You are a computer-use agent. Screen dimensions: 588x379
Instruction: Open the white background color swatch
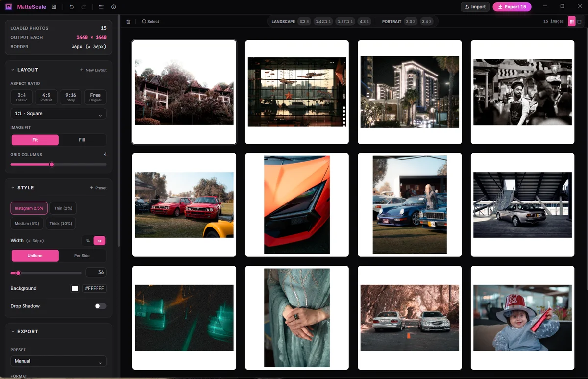75,288
